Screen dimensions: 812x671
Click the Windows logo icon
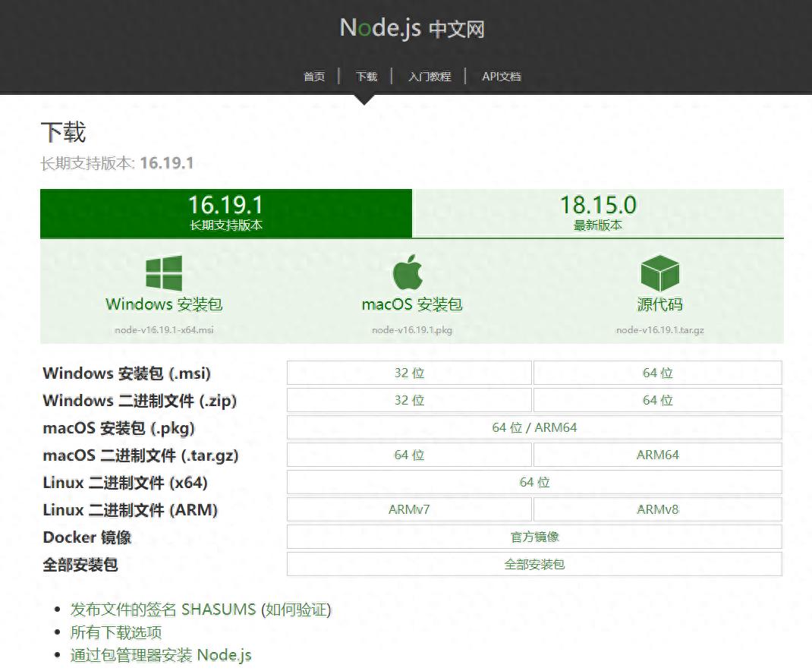(x=164, y=273)
